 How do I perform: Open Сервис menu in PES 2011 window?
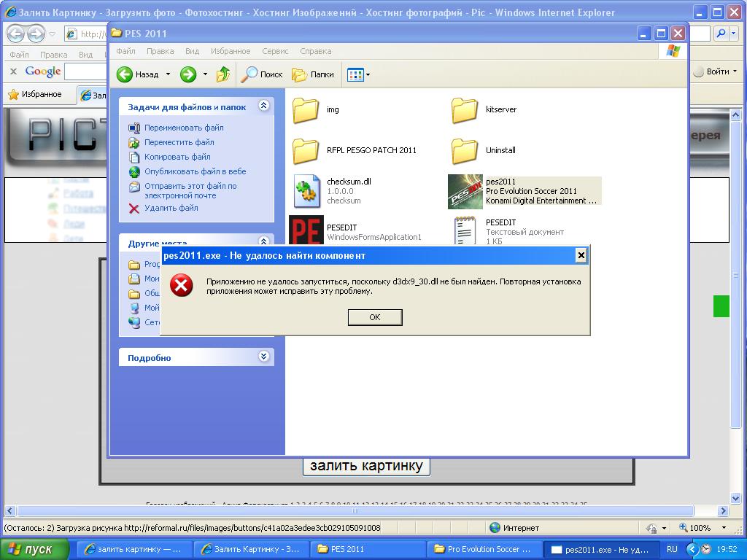275,51
